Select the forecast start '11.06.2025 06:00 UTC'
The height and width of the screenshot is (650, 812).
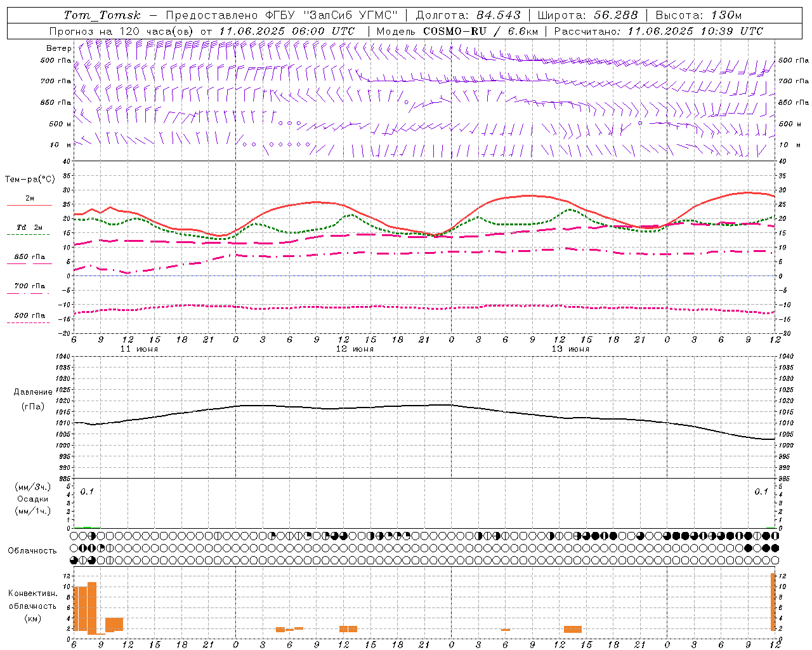(x=287, y=31)
